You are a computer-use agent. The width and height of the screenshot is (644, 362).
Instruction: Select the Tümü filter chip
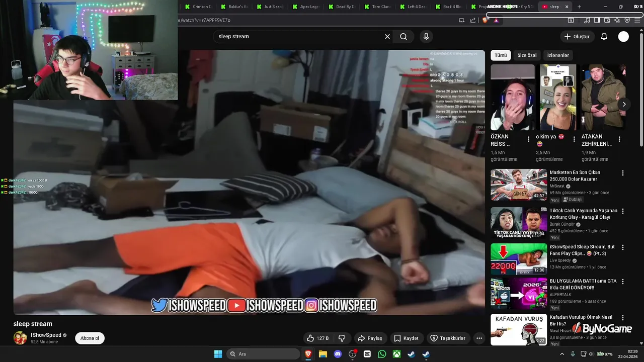(501, 55)
